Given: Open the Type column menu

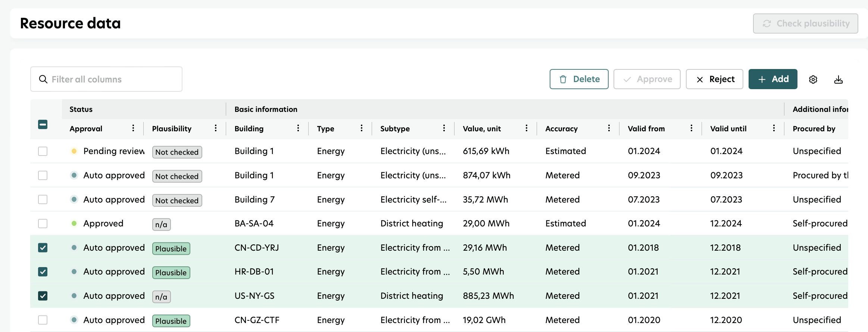Looking at the screenshot, I should [x=362, y=128].
